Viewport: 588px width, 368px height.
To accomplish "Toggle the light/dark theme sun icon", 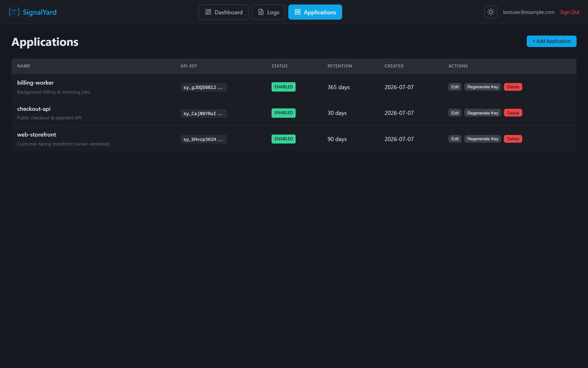I will pos(491,12).
